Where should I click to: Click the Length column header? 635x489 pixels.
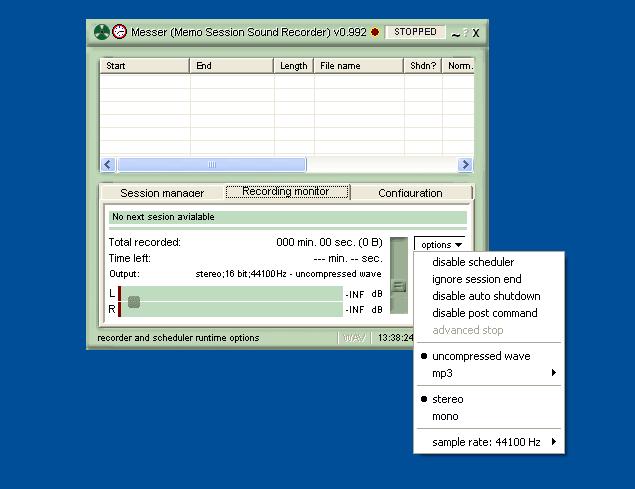tap(294, 66)
